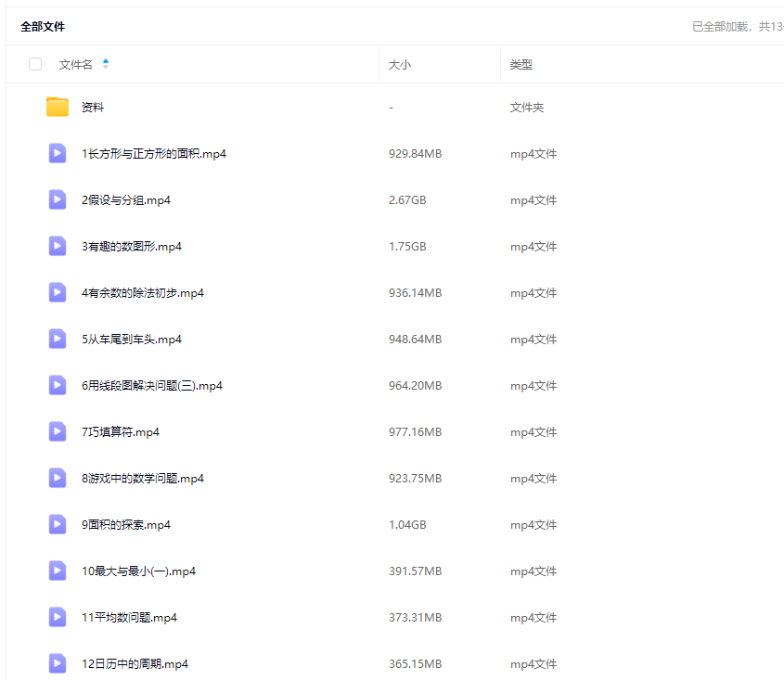Open the 8游戏中的数学问题.mp4 video

143,479
